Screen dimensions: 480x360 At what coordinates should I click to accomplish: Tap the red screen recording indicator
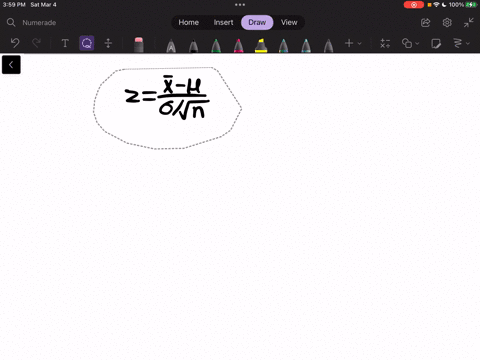[x=414, y=5]
